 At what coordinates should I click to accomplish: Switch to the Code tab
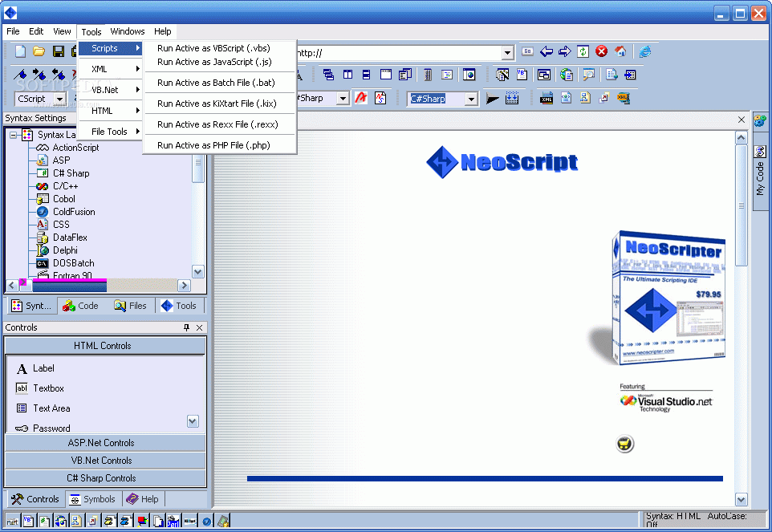click(81, 306)
